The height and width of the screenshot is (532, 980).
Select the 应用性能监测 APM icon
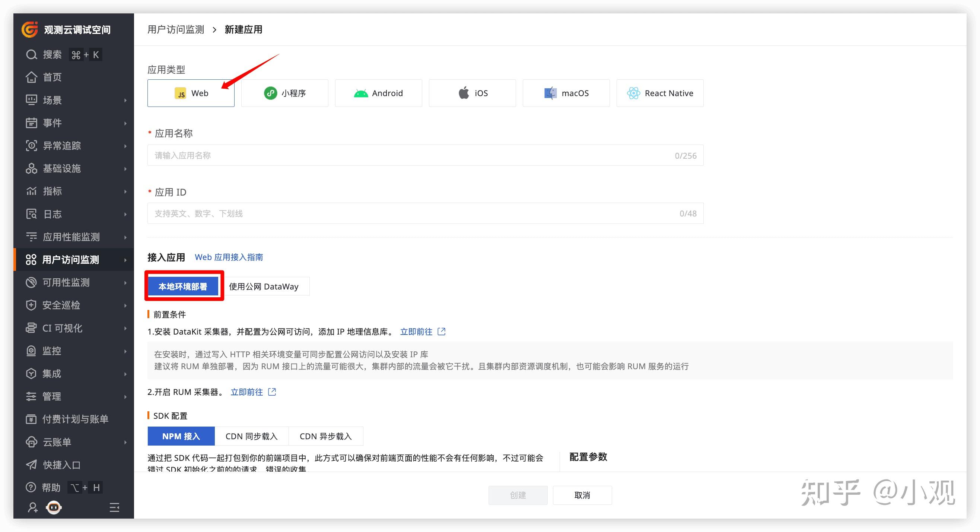click(x=32, y=237)
